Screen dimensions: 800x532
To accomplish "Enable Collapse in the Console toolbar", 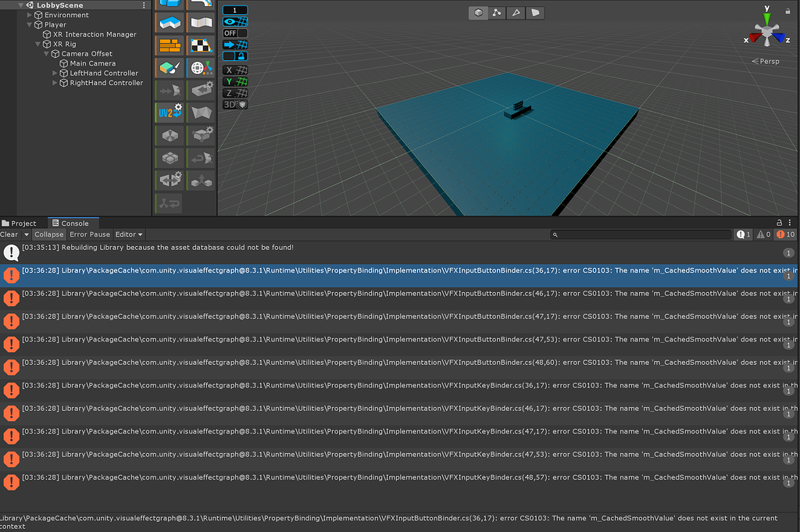I will [x=48, y=234].
